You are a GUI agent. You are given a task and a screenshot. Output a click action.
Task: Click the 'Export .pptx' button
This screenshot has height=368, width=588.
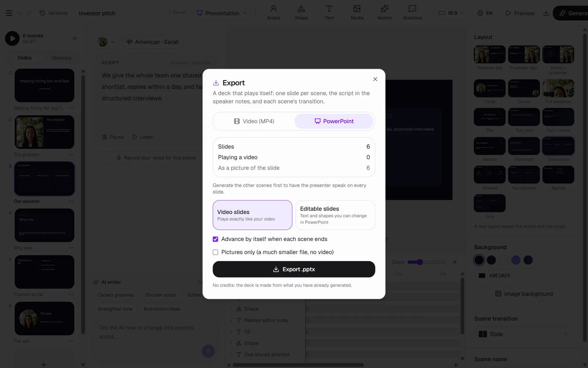pyautogui.click(x=294, y=269)
